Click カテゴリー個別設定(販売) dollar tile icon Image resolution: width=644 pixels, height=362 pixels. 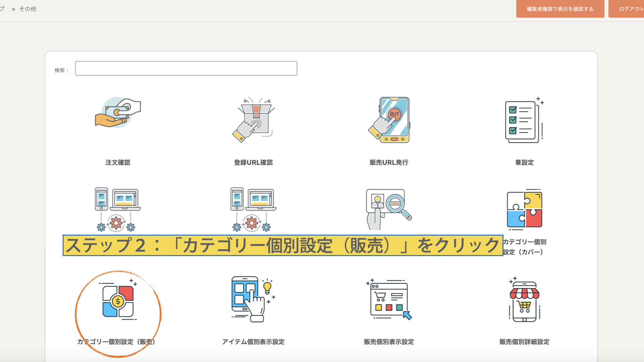[118, 301]
